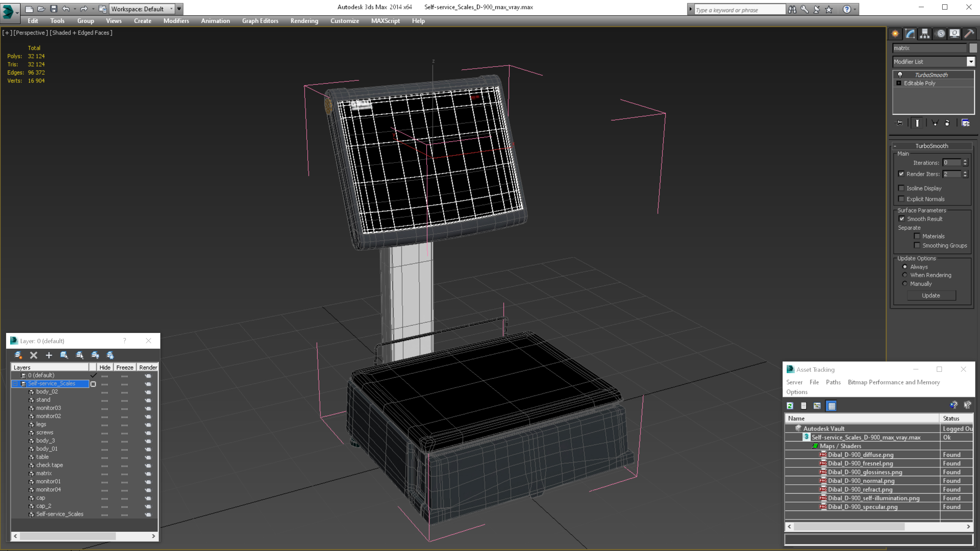The image size is (980, 551).
Task: Open the redo history dropdown arrow
Action: 93,9
